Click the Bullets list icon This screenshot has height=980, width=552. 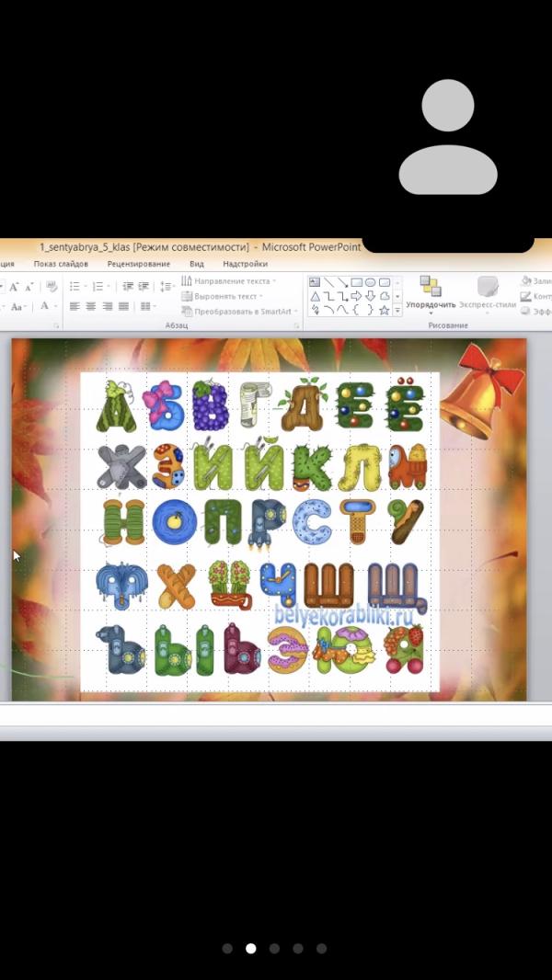[74, 286]
